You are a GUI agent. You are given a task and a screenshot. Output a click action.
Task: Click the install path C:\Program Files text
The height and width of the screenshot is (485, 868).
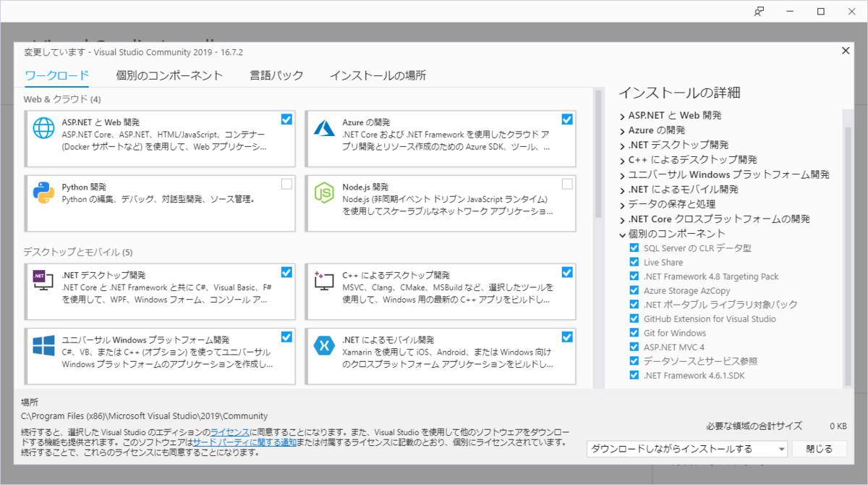coord(144,416)
